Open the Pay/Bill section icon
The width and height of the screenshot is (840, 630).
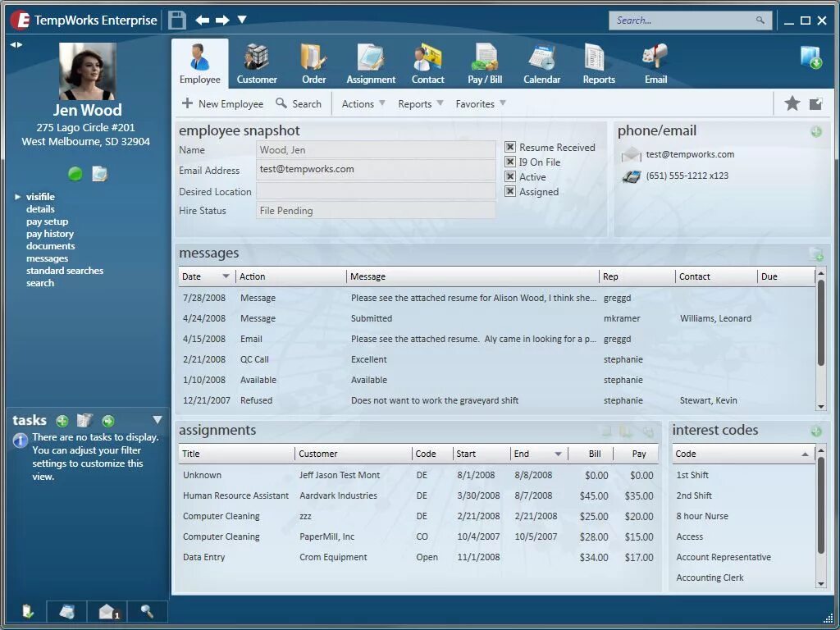[x=484, y=57]
